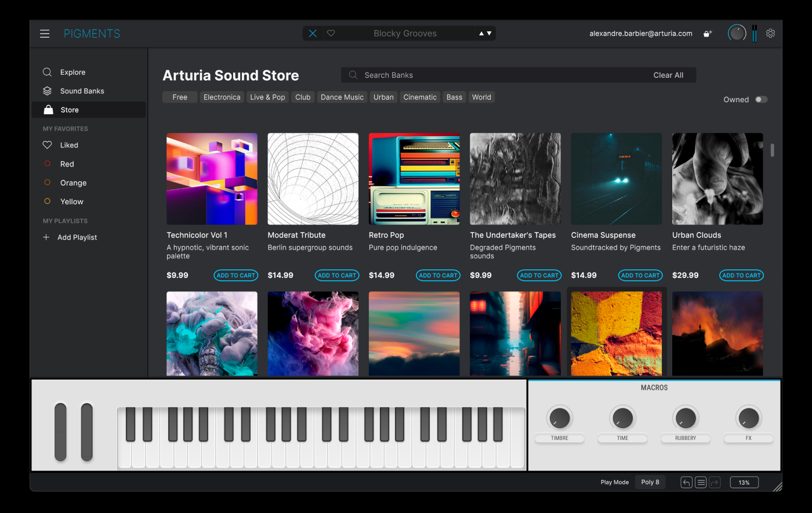This screenshot has width=812, height=513.
Task: Open the preset name Blocky Grooves list
Action: point(405,34)
